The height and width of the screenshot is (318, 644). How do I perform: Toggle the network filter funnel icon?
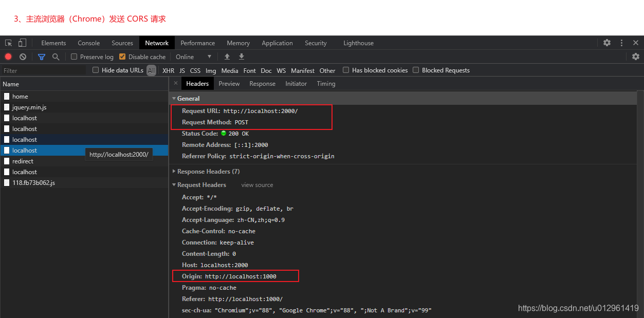(x=42, y=57)
